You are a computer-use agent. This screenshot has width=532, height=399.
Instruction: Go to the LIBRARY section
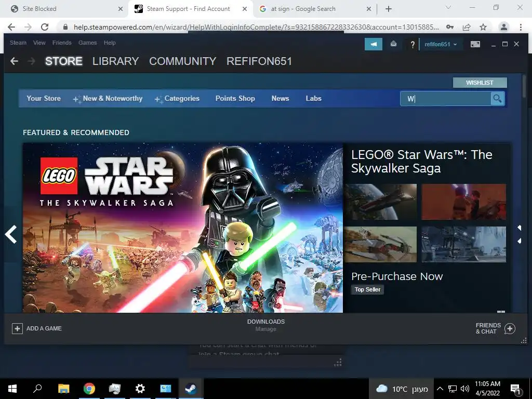116,61
